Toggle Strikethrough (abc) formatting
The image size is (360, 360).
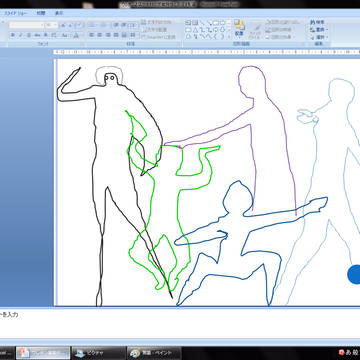tap(37, 35)
